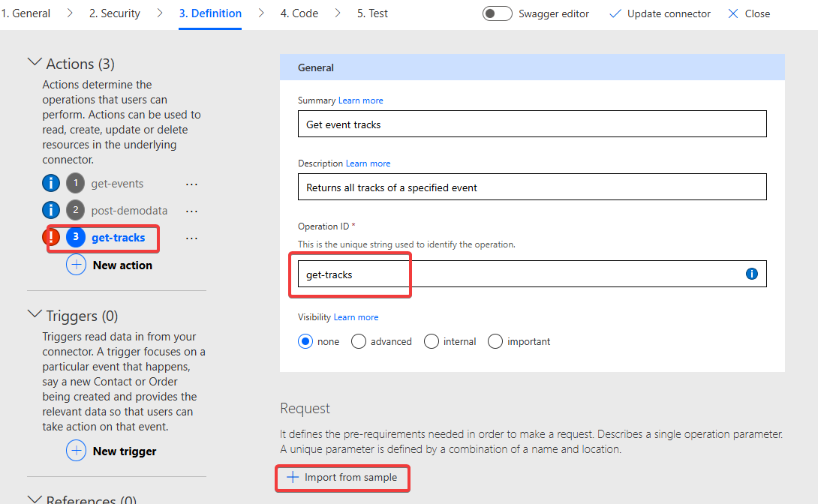Image resolution: width=818 pixels, height=504 pixels.
Task: Expand the References section
Action: click(35, 497)
